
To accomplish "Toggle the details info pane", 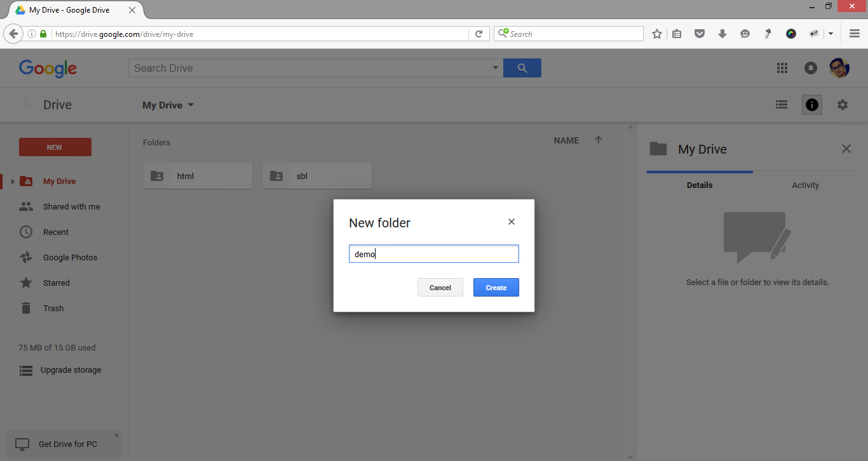I will click(811, 104).
